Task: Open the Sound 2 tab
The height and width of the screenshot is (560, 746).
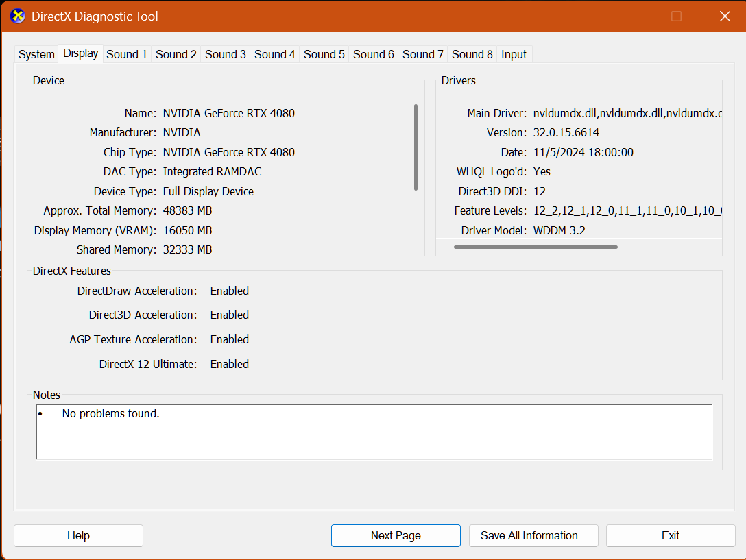Action: [x=176, y=54]
